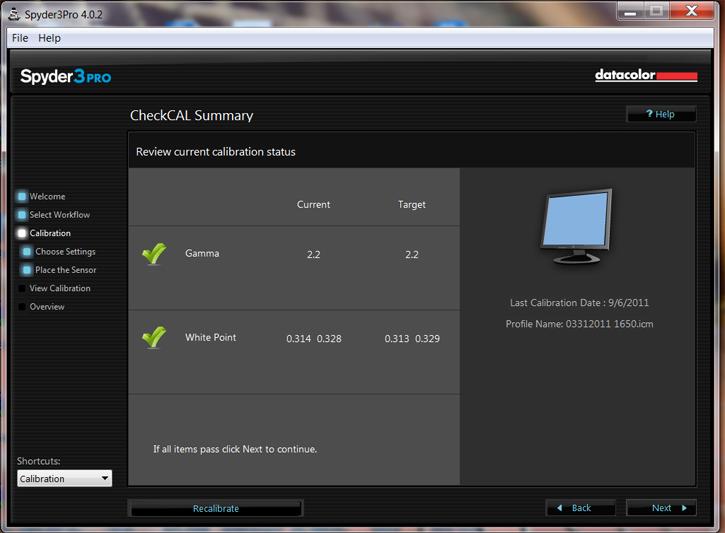Go Back to the previous step
The width and height of the screenshot is (725, 533).
tap(580, 508)
